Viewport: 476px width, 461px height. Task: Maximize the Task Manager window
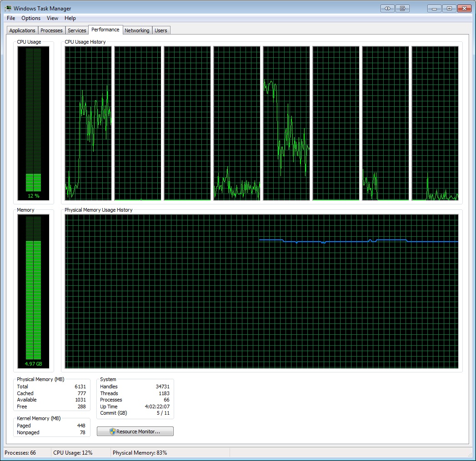point(449,9)
